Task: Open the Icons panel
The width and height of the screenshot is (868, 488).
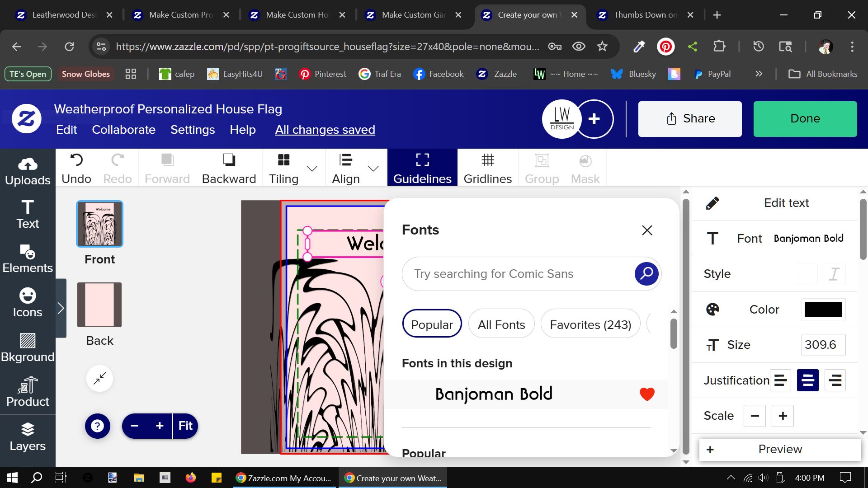Action: 28,303
